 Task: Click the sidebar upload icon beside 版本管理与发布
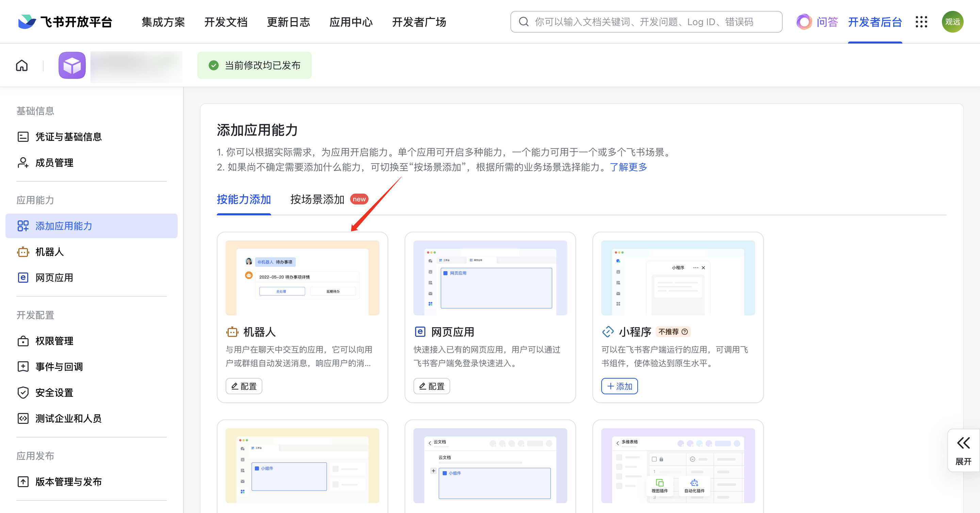pyautogui.click(x=23, y=481)
